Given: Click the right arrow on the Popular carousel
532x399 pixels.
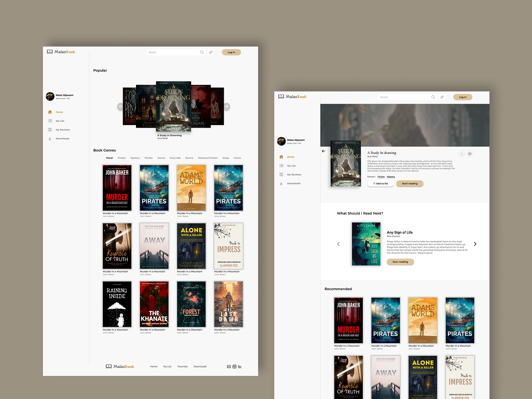Looking at the screenshot, I should pos(226,106).
